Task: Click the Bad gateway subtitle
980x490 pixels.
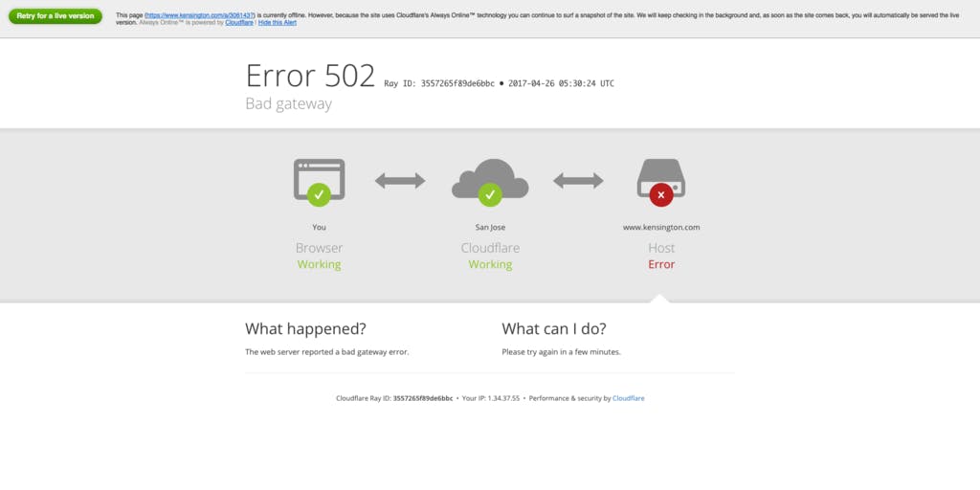Action: 288,103
